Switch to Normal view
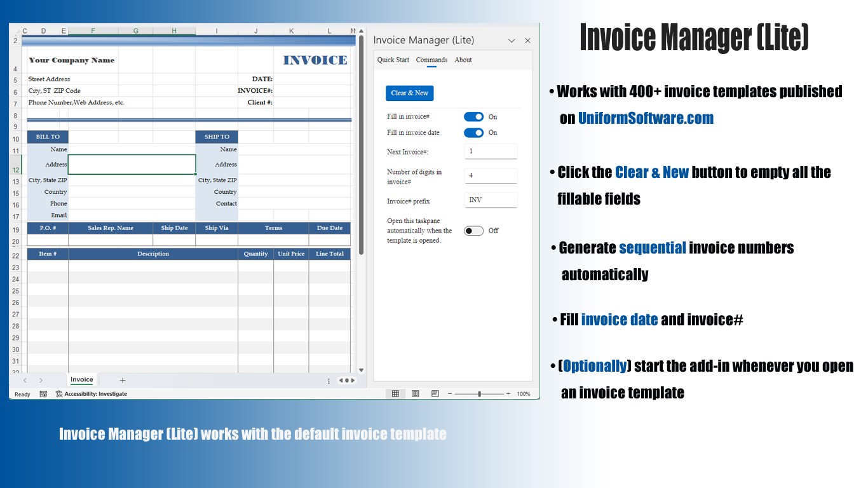 (395, 394)
